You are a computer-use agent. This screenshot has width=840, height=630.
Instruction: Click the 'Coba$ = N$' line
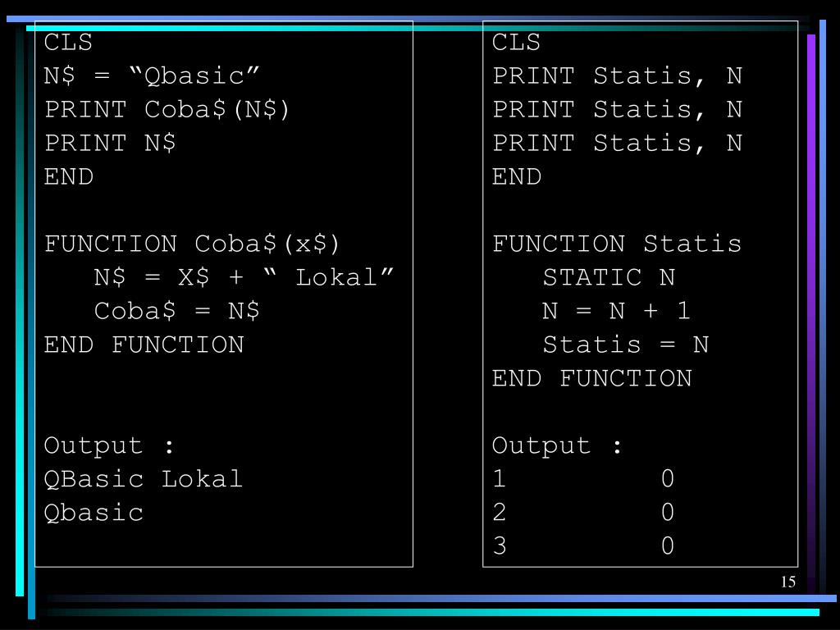[177, 311]
